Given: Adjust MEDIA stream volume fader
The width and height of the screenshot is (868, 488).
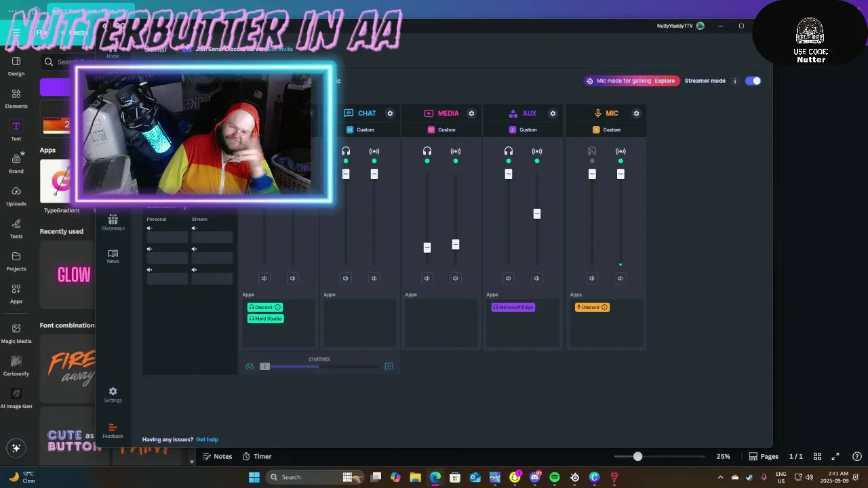Looking at the screenshot, I should (456, 245).
